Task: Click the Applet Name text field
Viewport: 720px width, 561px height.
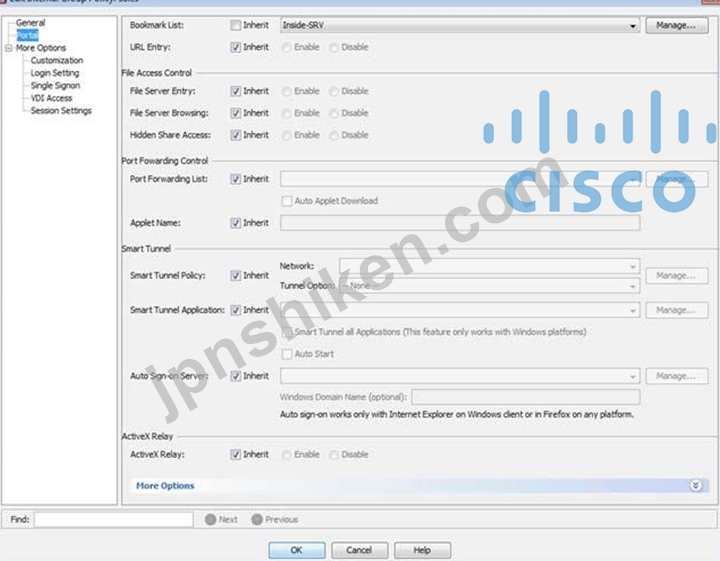Action: 460,223
